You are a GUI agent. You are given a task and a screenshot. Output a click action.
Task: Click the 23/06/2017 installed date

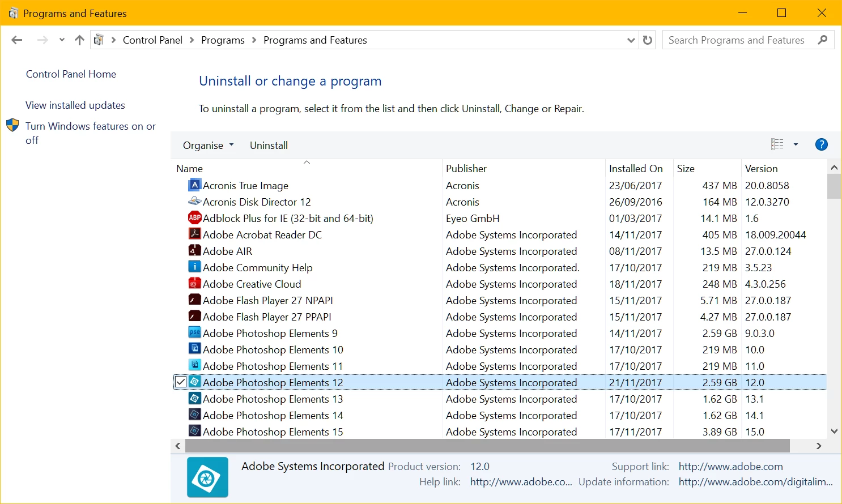pyautogui.click(x=635, y=185)
